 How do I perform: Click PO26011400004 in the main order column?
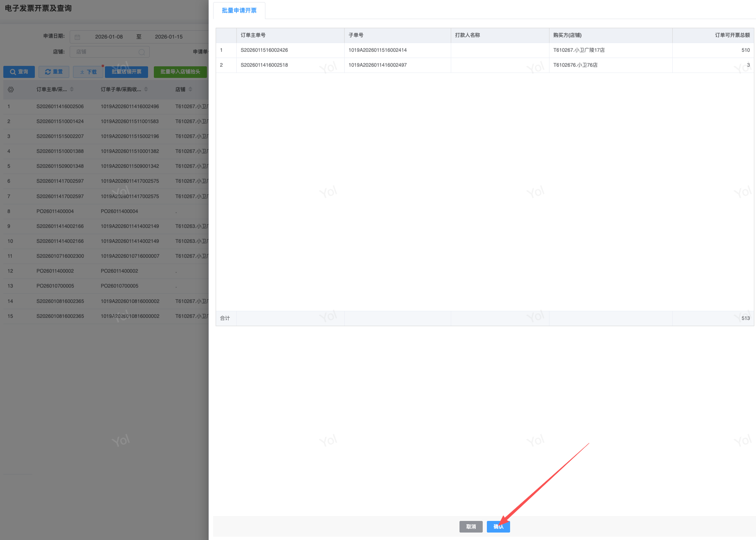[x=55, y=211]
